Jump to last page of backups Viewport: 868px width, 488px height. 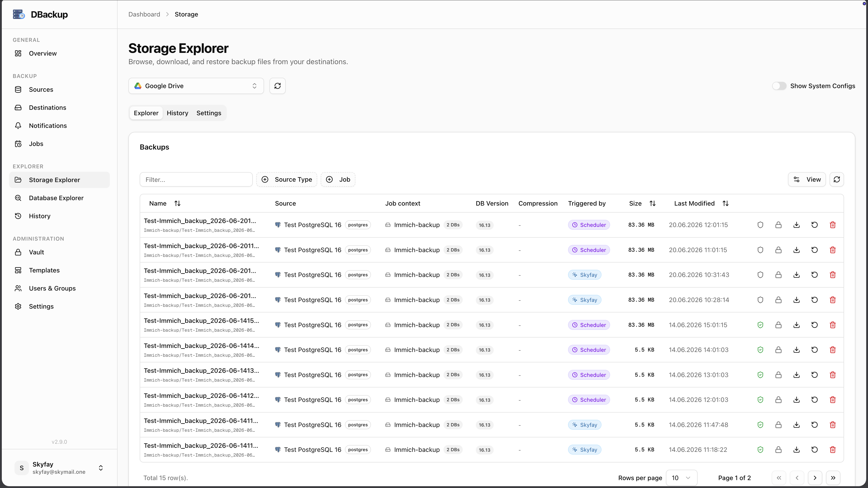(833, 478)
